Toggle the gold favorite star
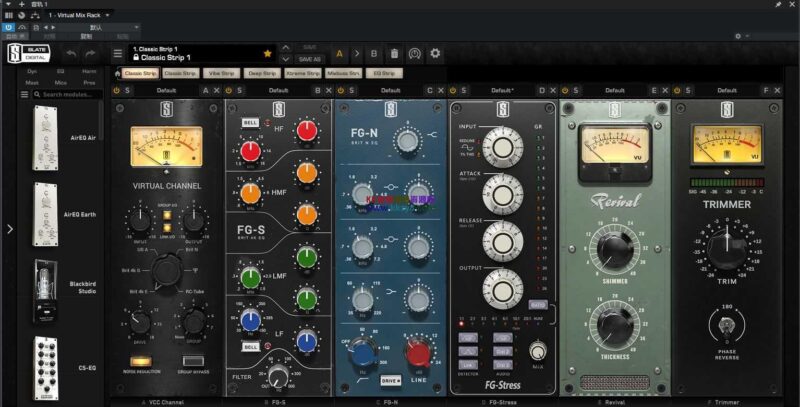The width and height of the screenshot is (800, 407). click(x=267, y=53)
